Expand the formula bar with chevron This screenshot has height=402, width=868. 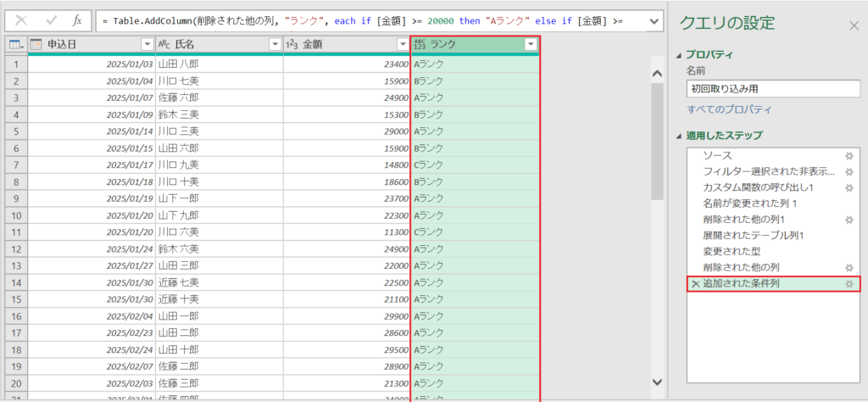click(x=654, y=21)
